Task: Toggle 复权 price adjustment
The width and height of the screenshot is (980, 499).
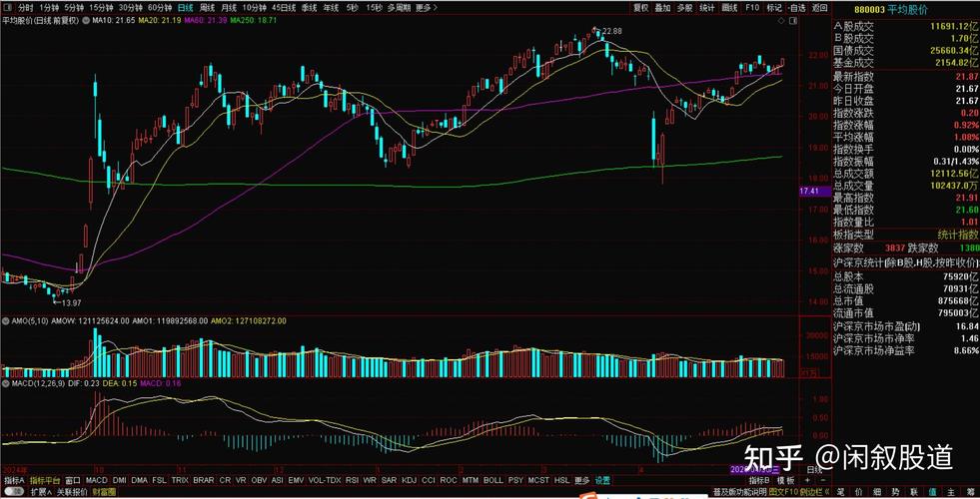Action: coord(640,7)
